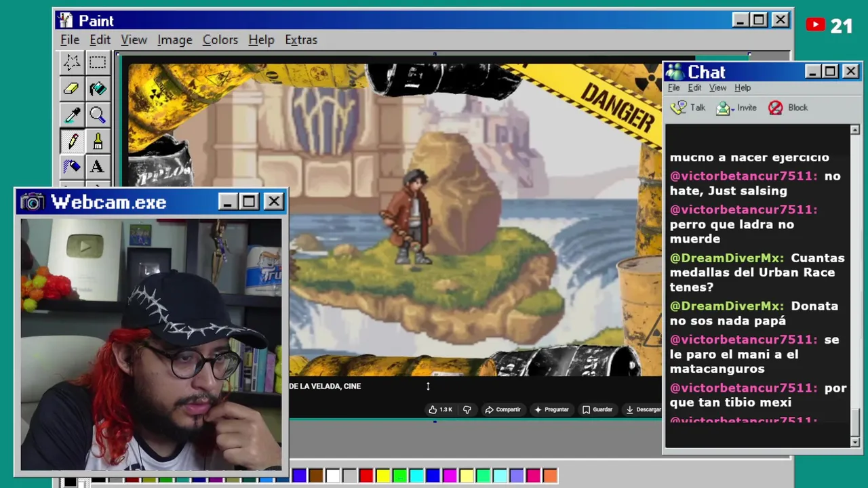This screenshot has height=488, width=868.
Task: Maximize the Webcam.exe window
Action: tap(249, 201)
